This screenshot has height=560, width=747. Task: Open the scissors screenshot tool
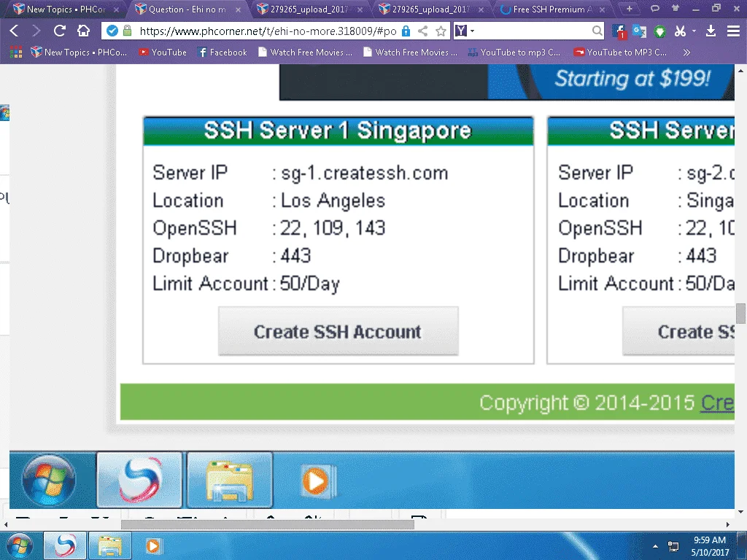click(681, 31)
